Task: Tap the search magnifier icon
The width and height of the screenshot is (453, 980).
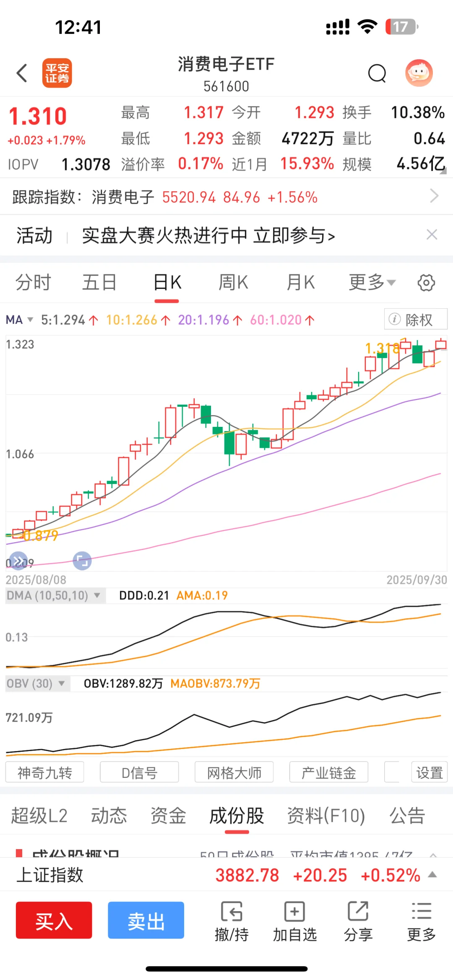Action: 377,73
